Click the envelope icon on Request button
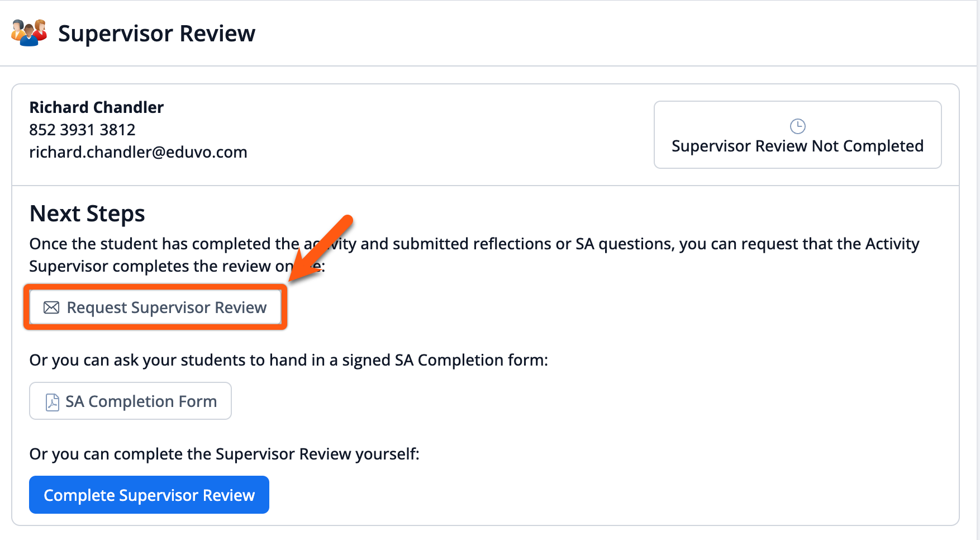Image resolution: width=980 pixels, height=540 pixels. tap(51, 307)
